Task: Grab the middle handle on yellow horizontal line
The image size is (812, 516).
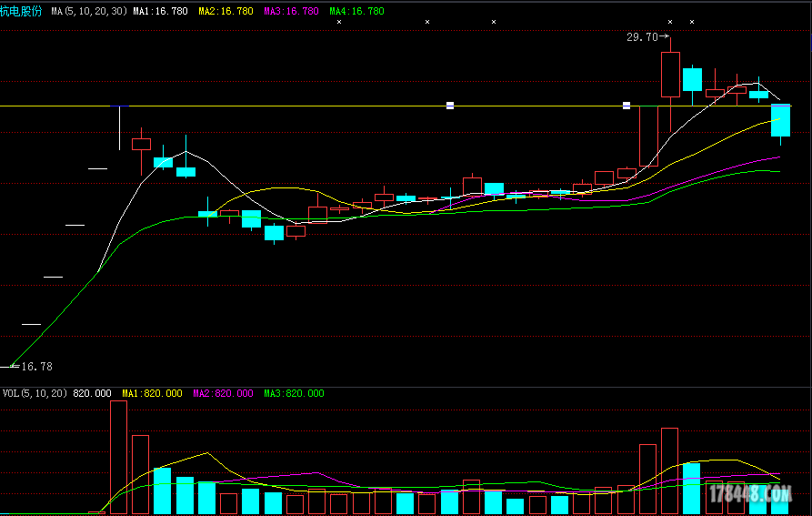Action: click(x=449, y=106)
